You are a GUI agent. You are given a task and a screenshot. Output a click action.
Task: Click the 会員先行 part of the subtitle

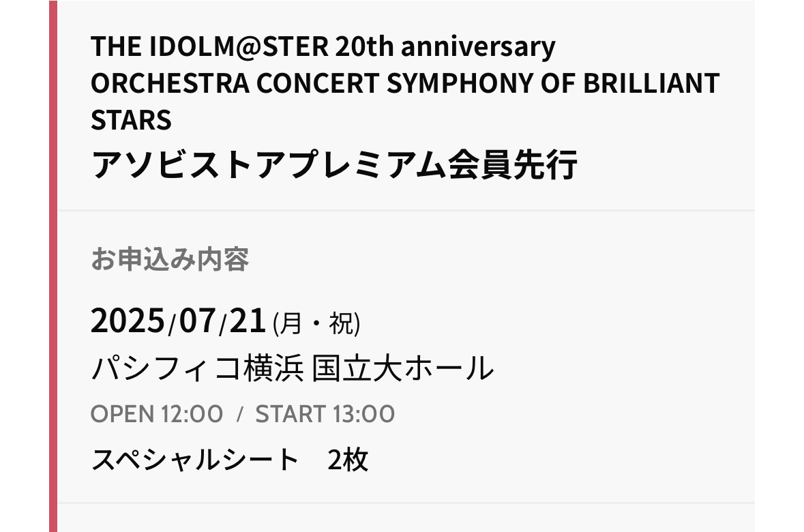512,164
